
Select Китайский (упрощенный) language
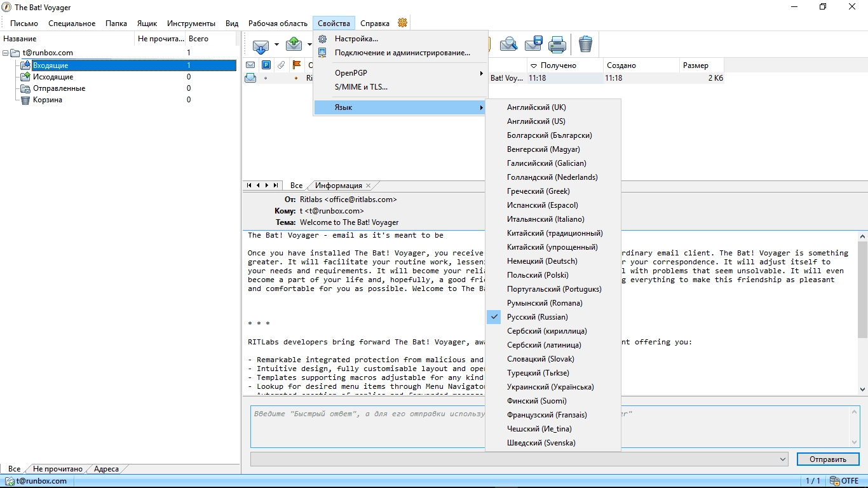[x=553, y=247]
